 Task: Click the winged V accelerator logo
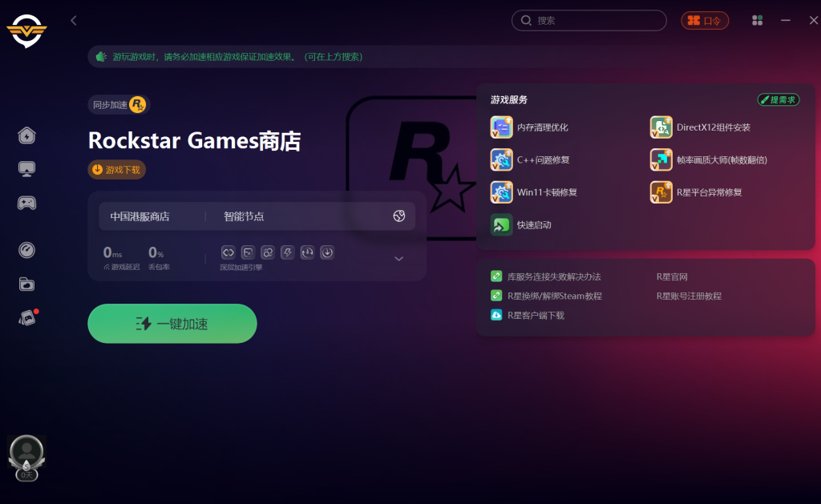click(26, 30)
